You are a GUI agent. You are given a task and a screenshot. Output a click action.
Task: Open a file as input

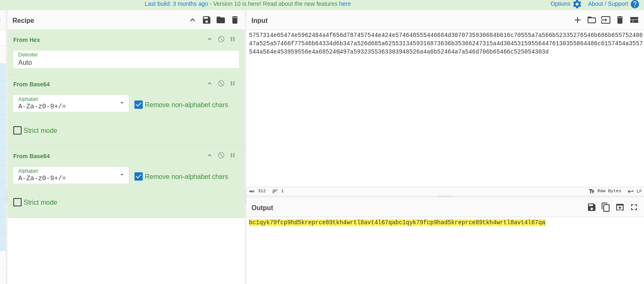pos(591,20)
